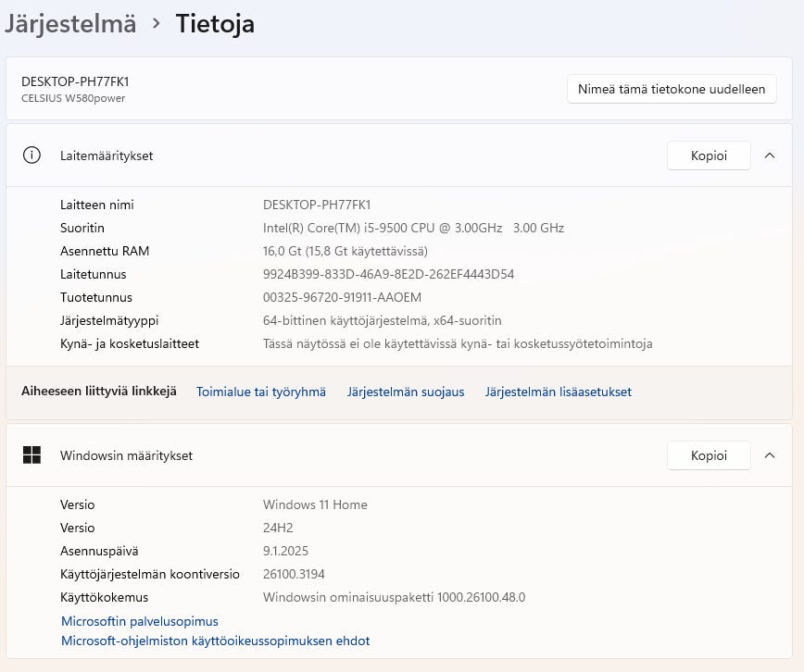The height and width of the screenshot is (672, 804).
Task: Click the breadcrumb chevron after Järjestelmä
Action: pyautogui.click(x=156, y=24)
